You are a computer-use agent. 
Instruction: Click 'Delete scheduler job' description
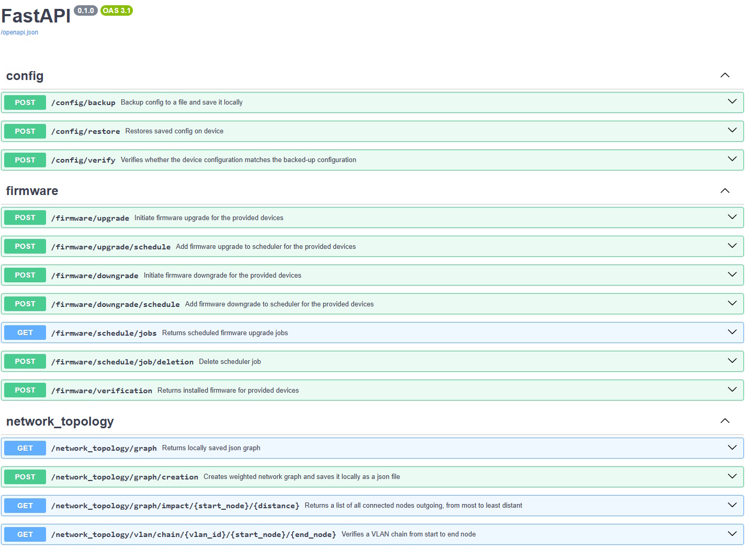[230, 362]
